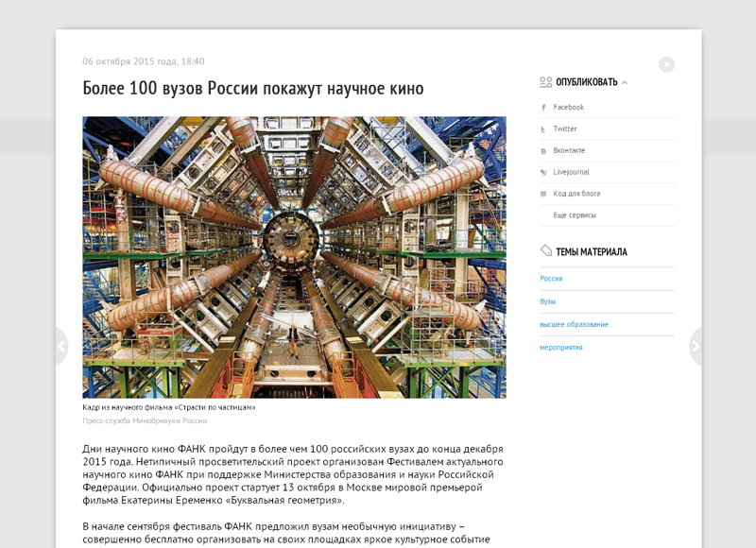The image size is (756, 548).
Task: Share the article on Livejournal
Action: [x=571, y=172]
